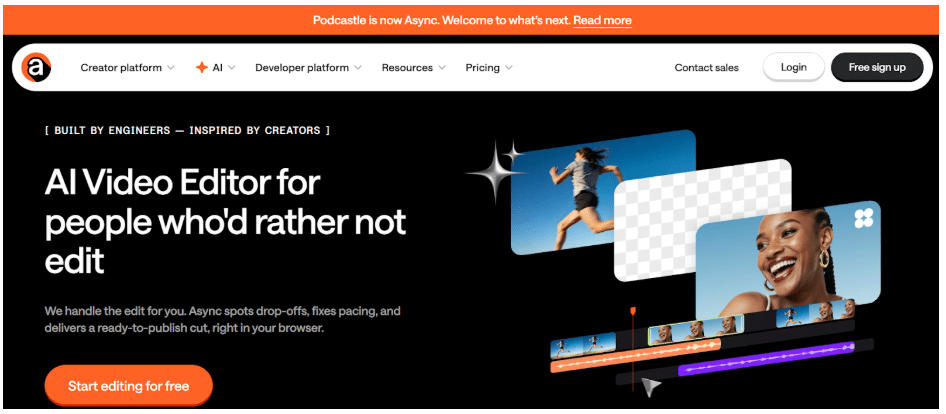946x414 pixels.
Task: Click the Login button
Action: (x=793, y=67)
